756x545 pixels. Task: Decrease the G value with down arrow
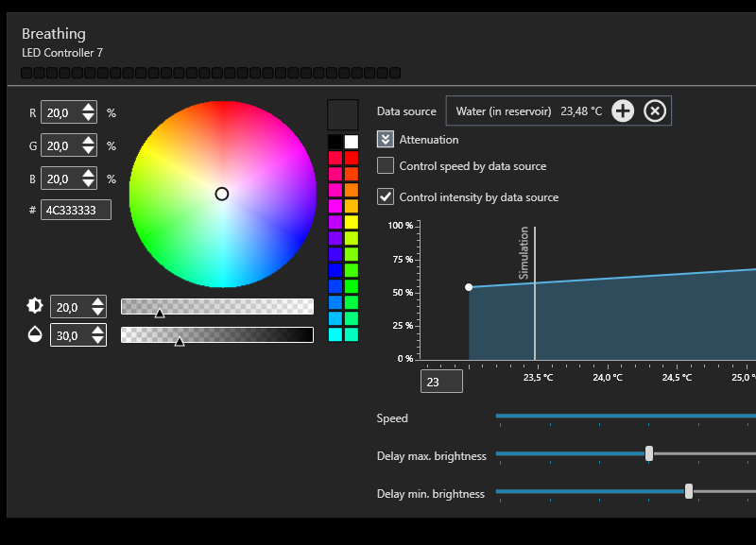click(x=89, y=150)
